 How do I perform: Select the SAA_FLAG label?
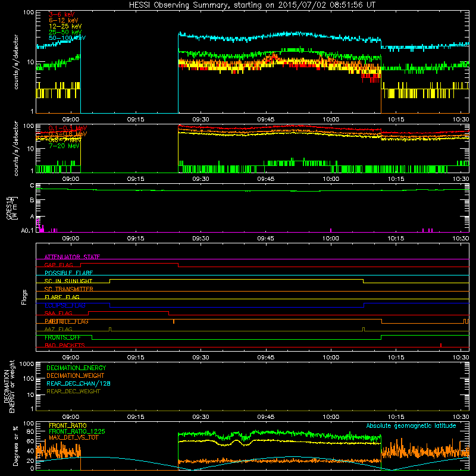58,314
